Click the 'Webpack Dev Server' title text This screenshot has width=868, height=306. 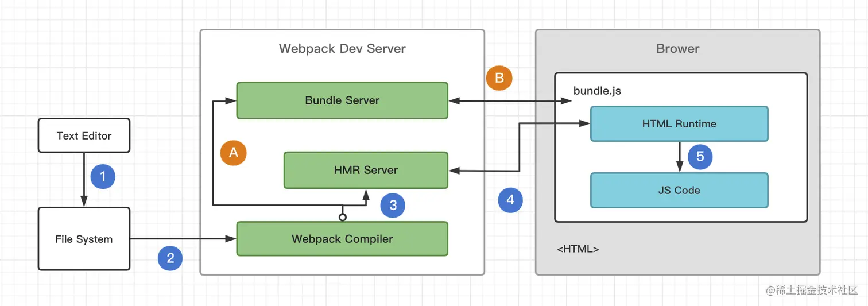point(342,48)
